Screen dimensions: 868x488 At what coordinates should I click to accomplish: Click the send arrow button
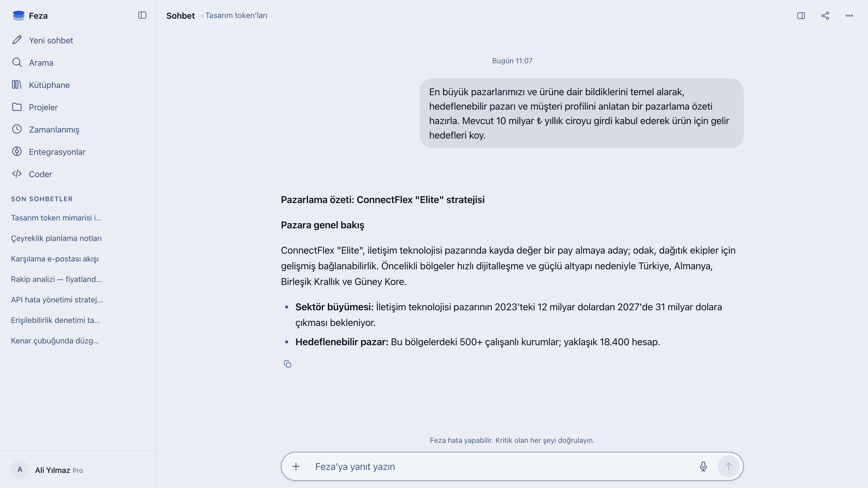[728, 466]
